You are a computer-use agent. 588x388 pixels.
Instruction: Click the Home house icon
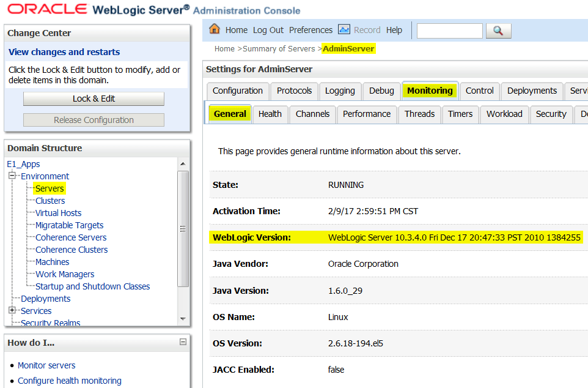(215, 29)
